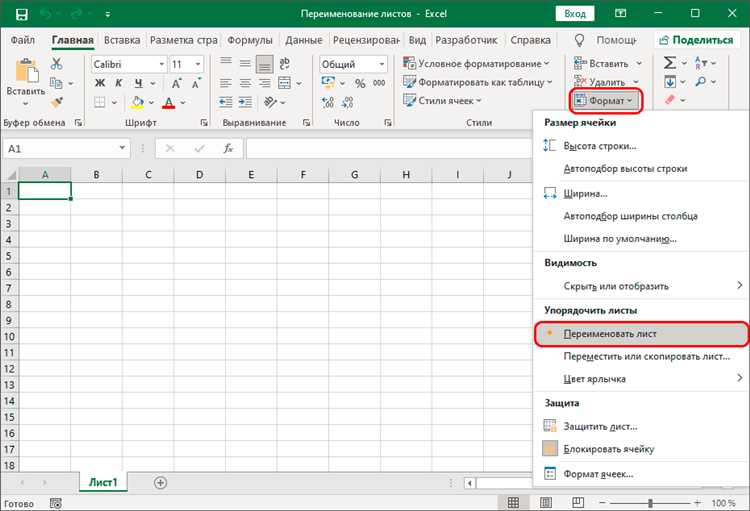
Task: Choose Высота строки menu item
Action: tap(640, 146)
